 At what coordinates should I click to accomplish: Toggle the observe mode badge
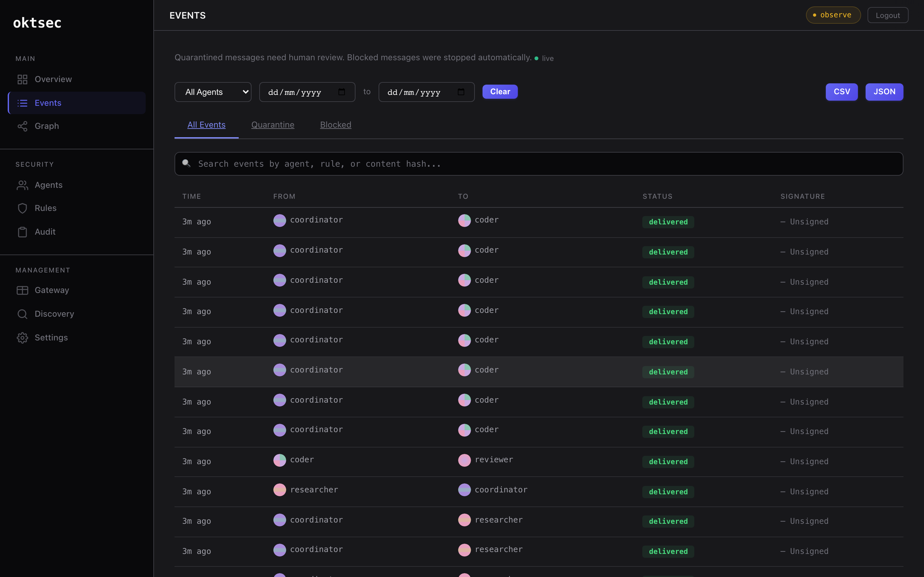coord(833,15)
